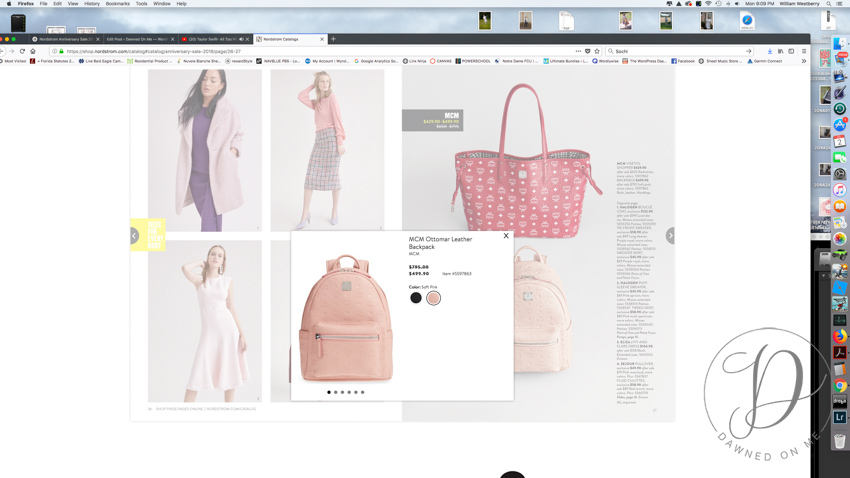Open rewardStyle bookmark
The width and height of the screenshot is (850, 478).
click(x=239, y=61)
